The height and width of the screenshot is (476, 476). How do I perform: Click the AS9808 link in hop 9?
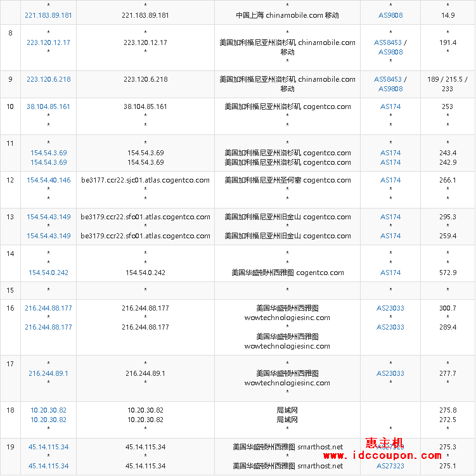[390, 89]
